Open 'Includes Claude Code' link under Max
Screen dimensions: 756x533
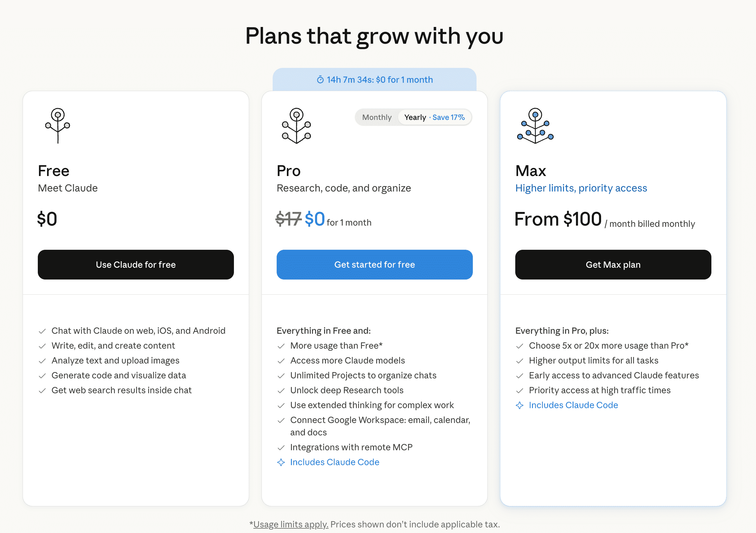pos(573,405)
